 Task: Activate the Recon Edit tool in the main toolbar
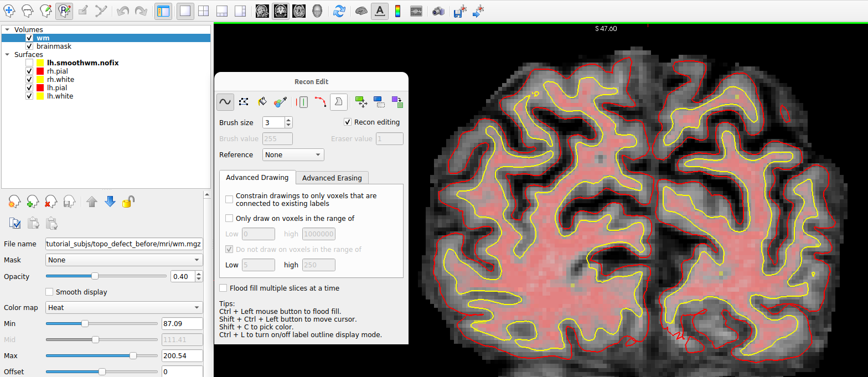click(x=64, y=11)
